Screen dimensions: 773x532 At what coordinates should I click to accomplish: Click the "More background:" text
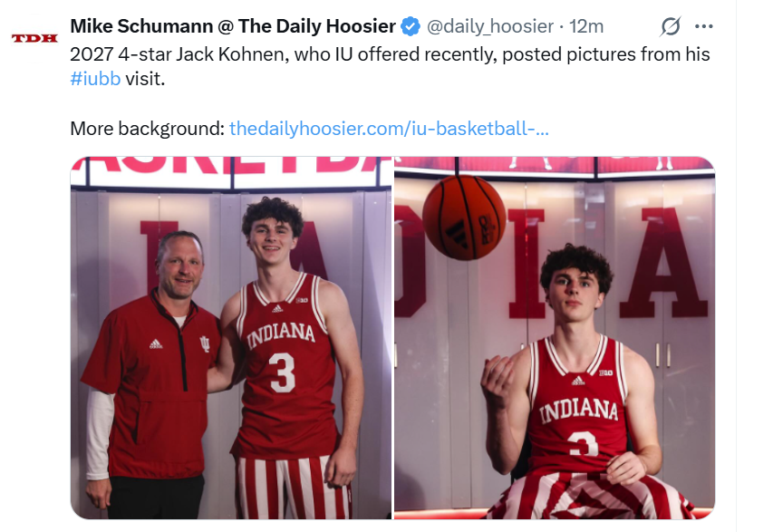(147, 128)
